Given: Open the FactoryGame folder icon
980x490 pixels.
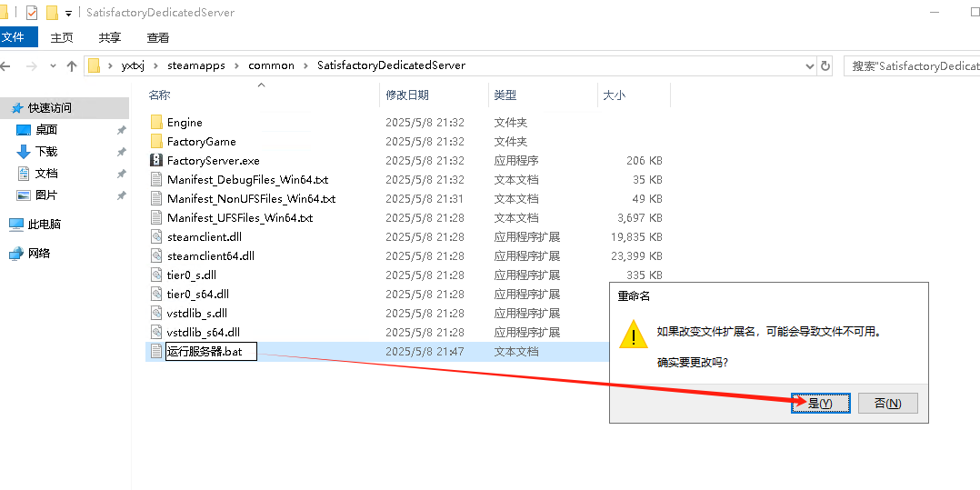Looking at the screenshot, I should (156, 141).
